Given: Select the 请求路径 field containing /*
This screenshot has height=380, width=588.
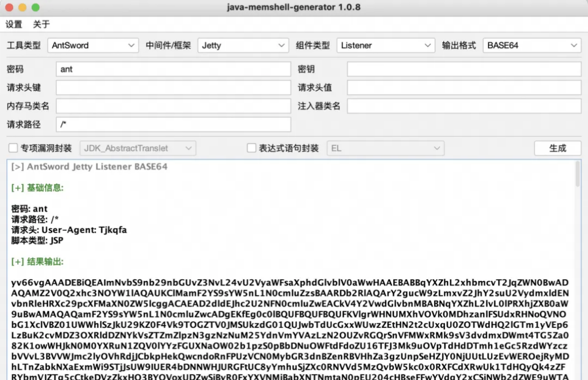Looking at the screenshot, I should [173, 124].
